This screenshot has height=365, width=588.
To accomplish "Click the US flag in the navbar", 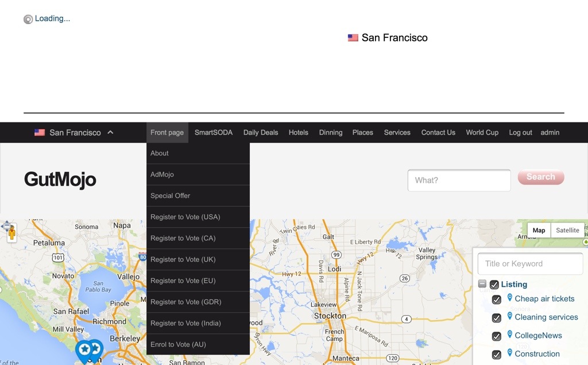I will [40, 132].
